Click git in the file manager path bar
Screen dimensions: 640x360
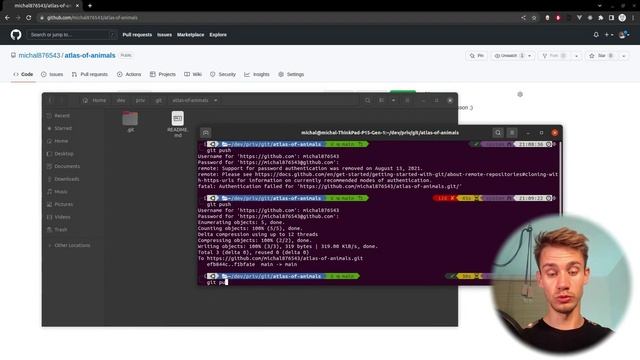pos(158,100)
